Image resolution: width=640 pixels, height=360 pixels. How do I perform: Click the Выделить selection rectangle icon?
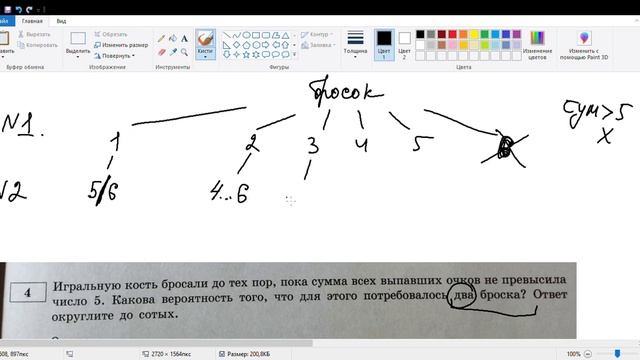tap(78, 38)
